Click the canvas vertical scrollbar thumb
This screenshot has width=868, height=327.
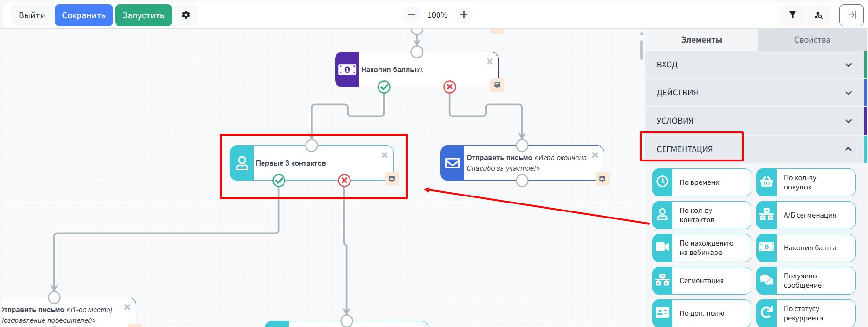click(642, 49)
